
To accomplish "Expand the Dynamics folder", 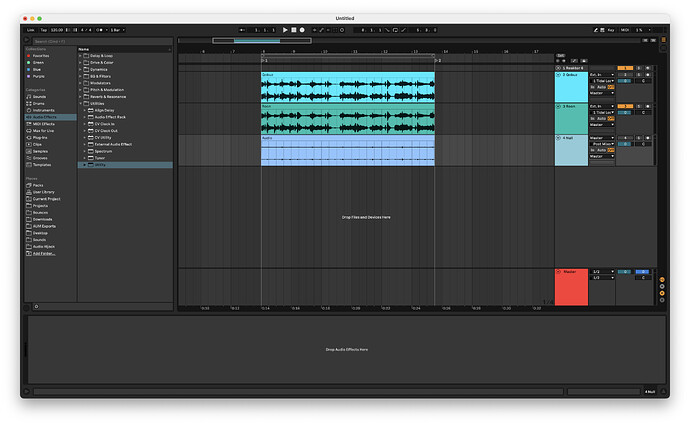I will point(81,70).
